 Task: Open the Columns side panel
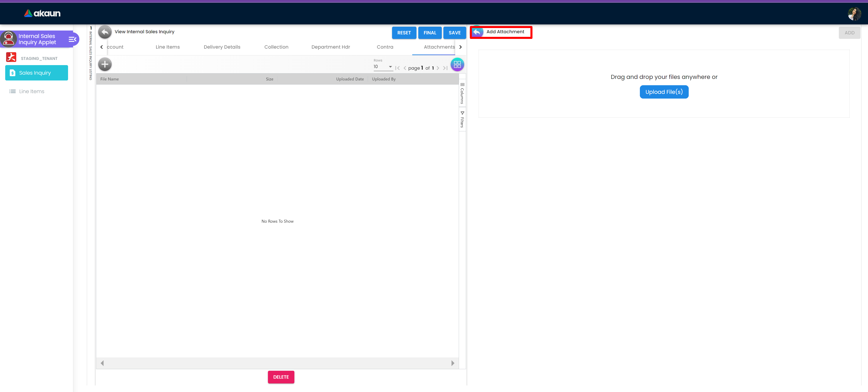point(462,93)
